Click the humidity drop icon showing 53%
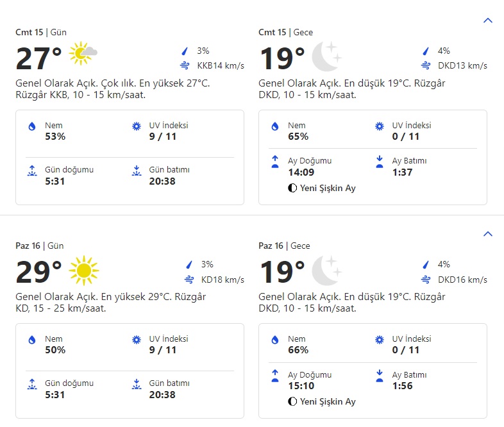The width and height of the screenshot is (504, 427). (32, 127)
